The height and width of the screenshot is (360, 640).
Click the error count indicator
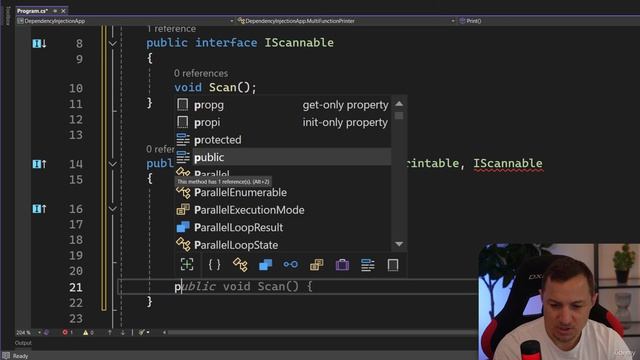tap(67, 333)
